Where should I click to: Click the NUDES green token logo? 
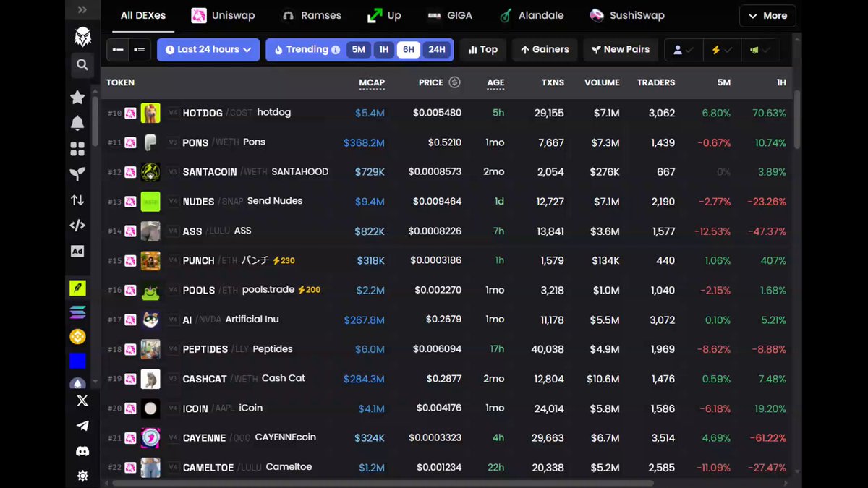coord(150,201)
